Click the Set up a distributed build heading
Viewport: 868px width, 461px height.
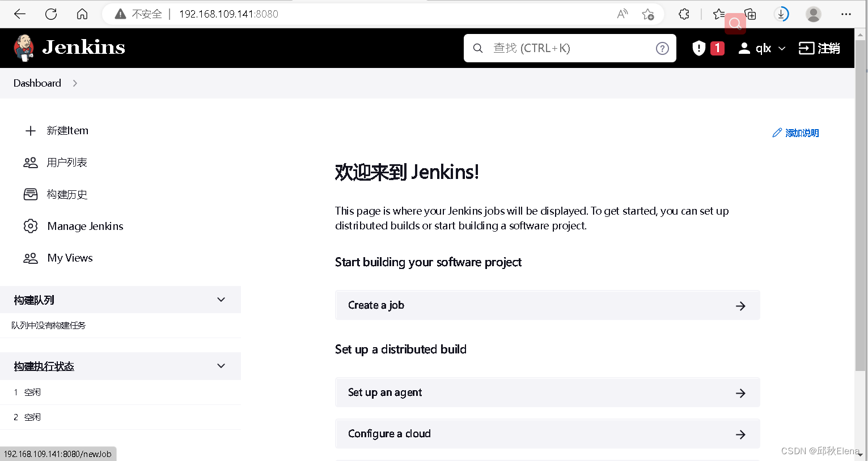[x=401, y=349]
